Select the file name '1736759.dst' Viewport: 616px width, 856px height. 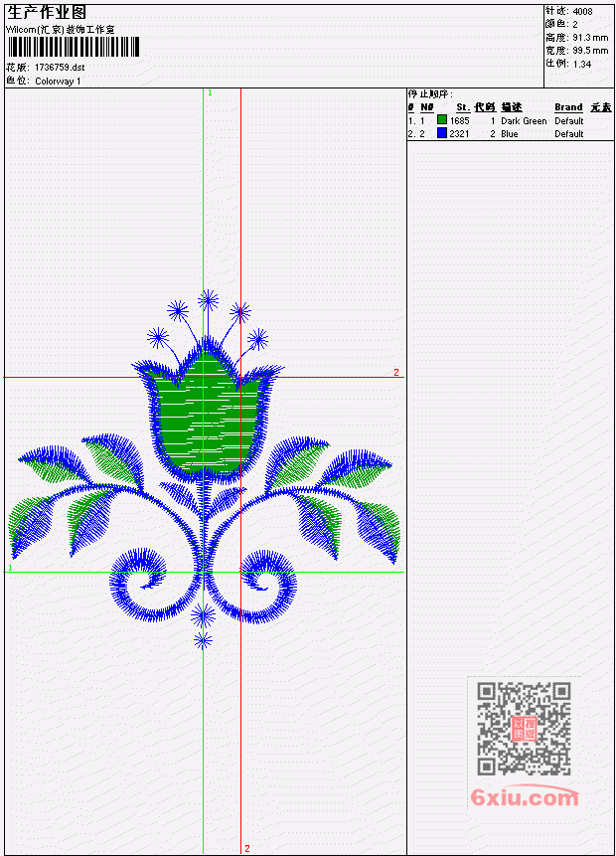pos(60,68)
